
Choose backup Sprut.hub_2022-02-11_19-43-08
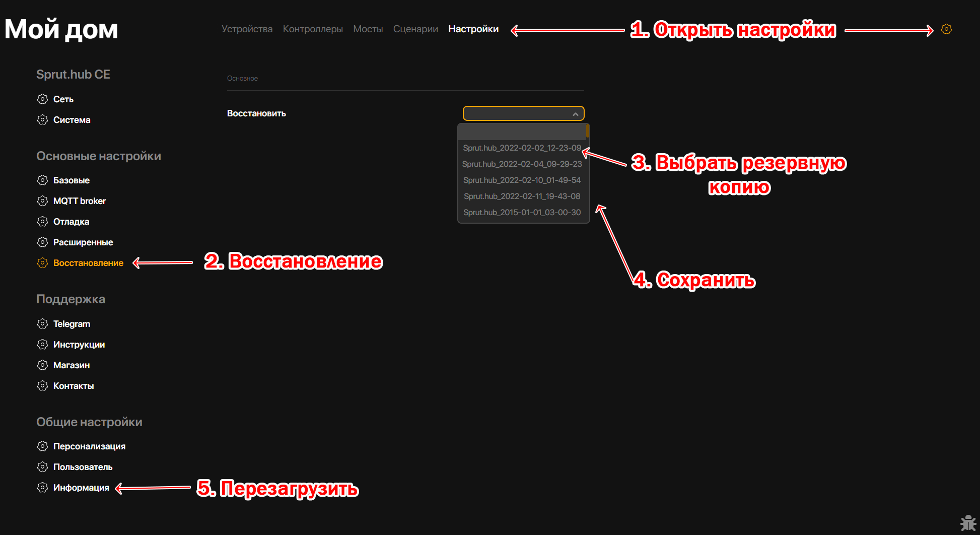(522, 196)
